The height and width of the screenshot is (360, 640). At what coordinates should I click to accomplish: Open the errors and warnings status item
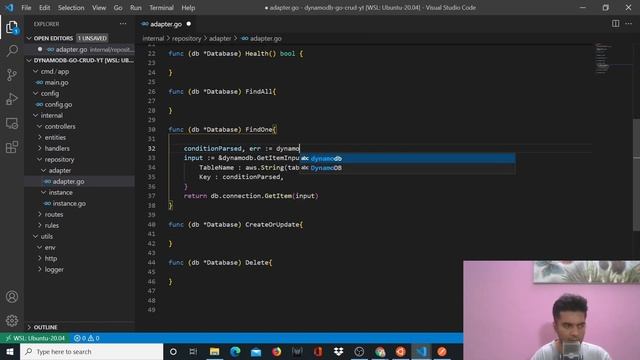tap(87, 338)
